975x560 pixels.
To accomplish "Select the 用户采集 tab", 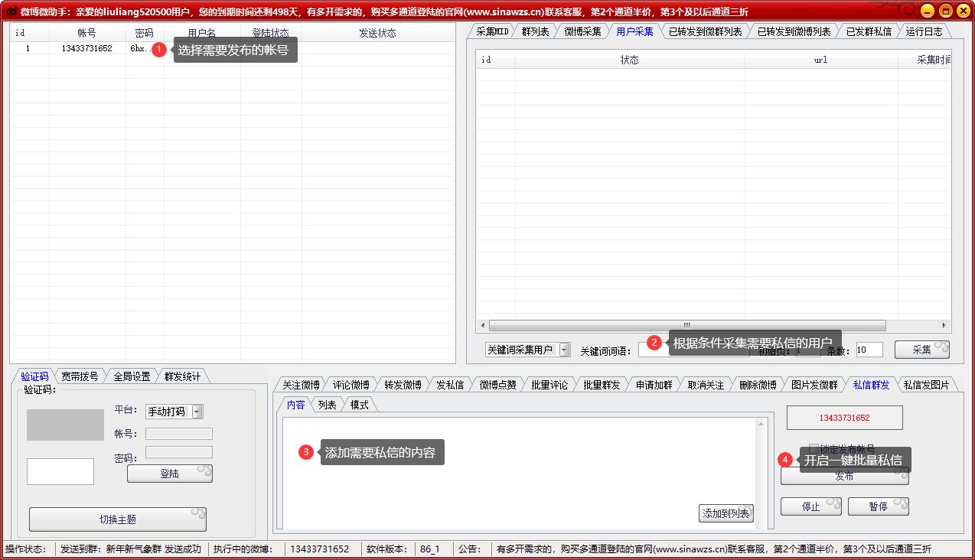I will [634, 31].
